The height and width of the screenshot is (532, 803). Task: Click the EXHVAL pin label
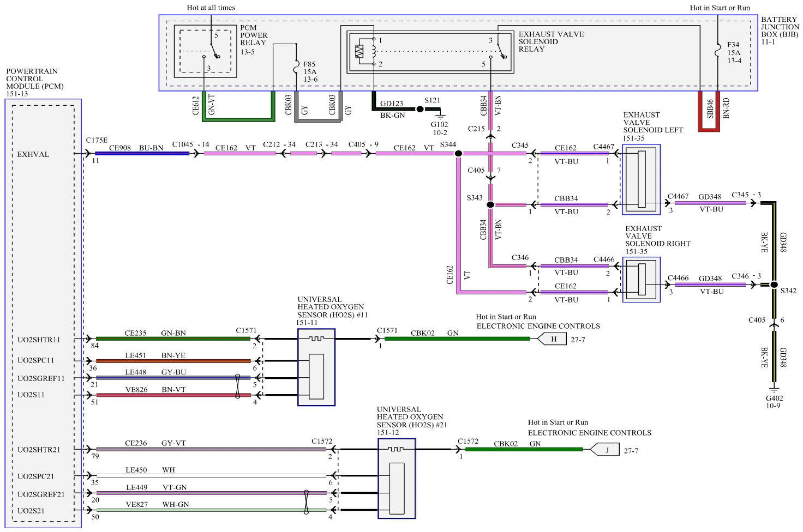[x=33, y=154]
